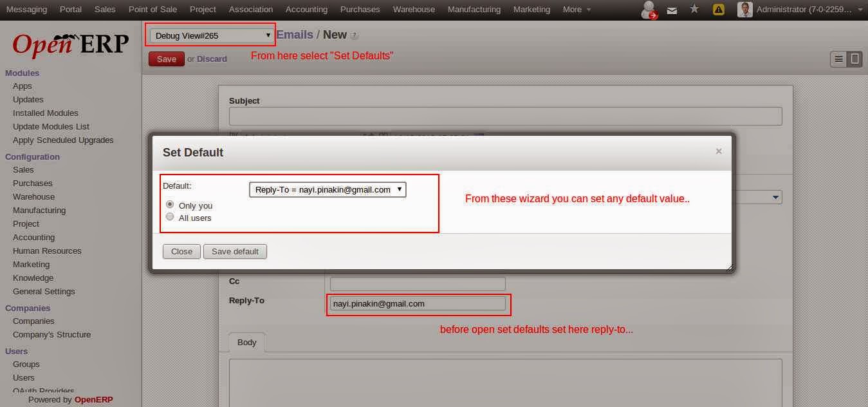868x407 pixels.
Task: Open Accounting under Configuration in sidebar
Action: [x=33, y=238]
